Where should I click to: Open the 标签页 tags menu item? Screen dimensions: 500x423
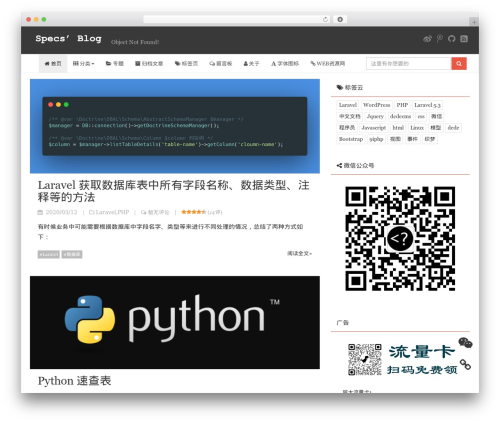pyautogui.click(x=186, y=64)
